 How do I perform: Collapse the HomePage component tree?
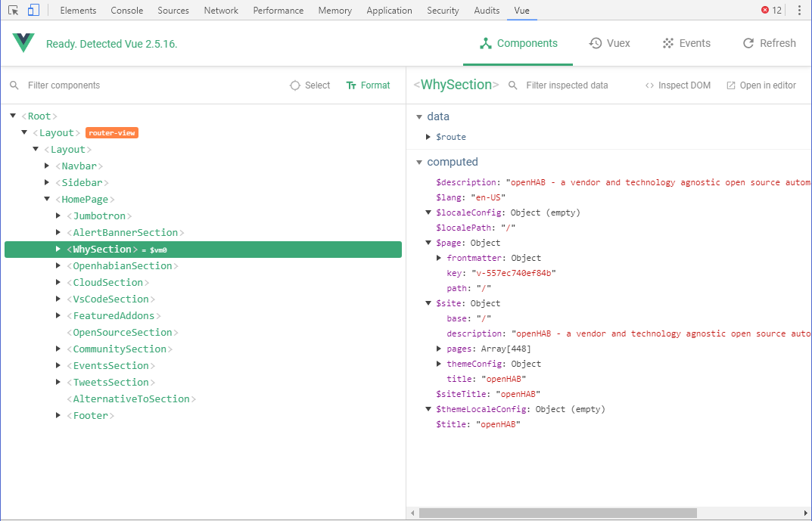[48, 200]
